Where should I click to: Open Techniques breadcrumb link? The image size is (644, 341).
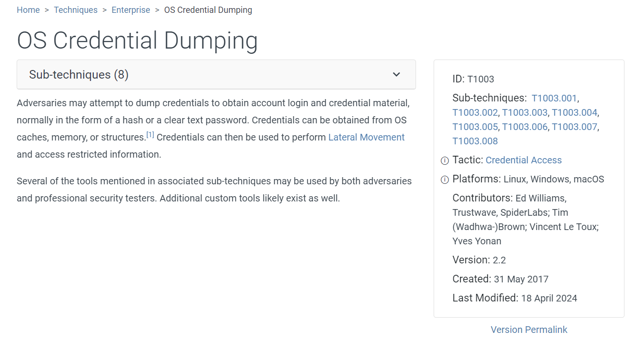(x=76, y=10)
